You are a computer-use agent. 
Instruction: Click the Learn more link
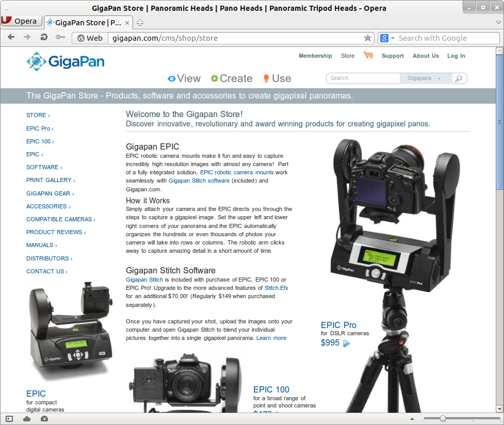[271, 338]
